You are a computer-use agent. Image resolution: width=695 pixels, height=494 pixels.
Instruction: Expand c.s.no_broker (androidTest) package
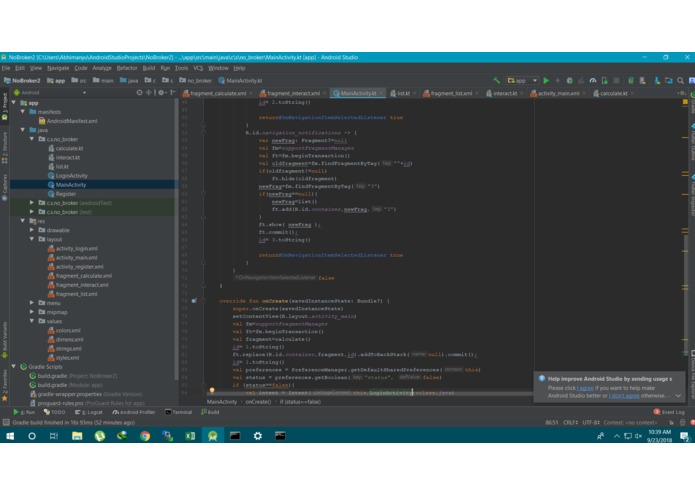(x=32, y=202)
